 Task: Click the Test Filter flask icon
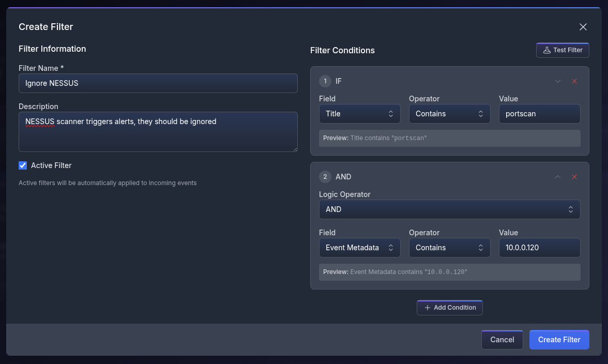(x=546, y=50)
